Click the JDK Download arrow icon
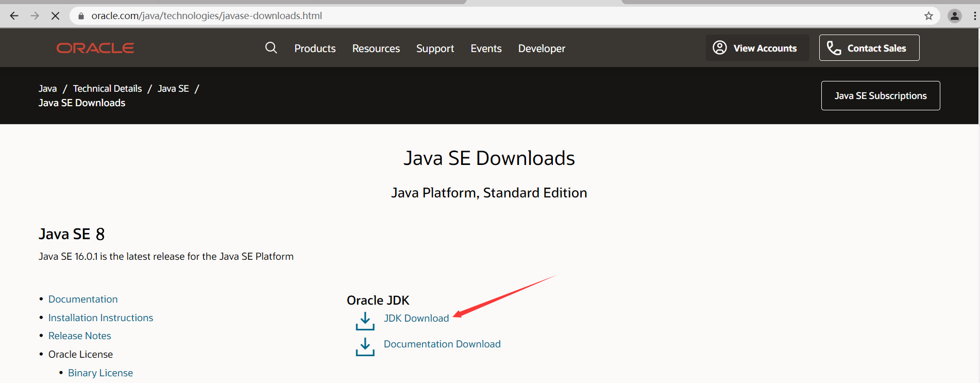This screenshot has width=980, height=383. pyautogui.click(x=365, y=321)
